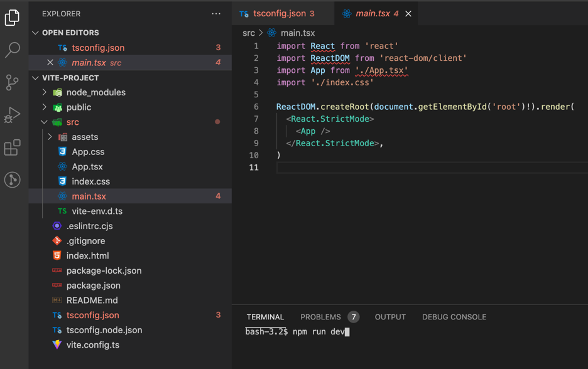
Task: Open vite.config.ts in the explorer
Action: pos(92,345)
